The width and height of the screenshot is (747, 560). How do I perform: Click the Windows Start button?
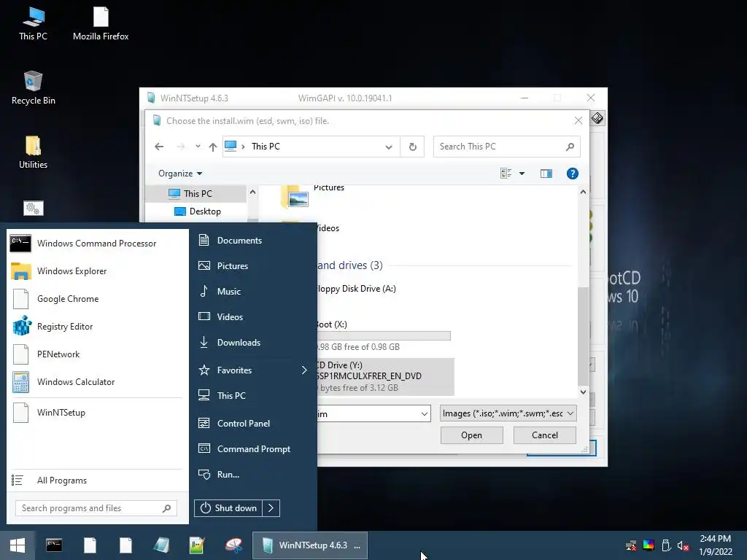click(x=18, y=545)
